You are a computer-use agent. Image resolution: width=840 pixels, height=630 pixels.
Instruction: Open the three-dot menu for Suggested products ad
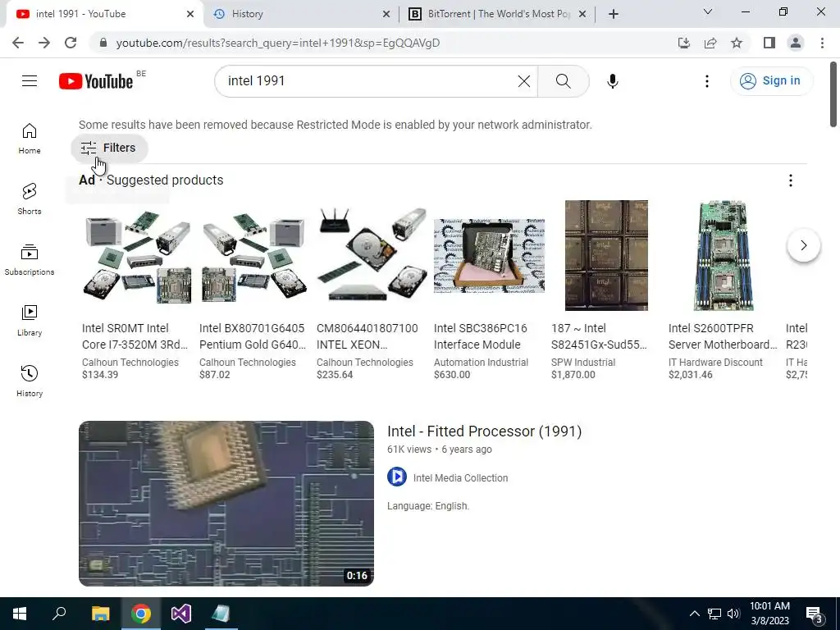click(x=791, y=180)
